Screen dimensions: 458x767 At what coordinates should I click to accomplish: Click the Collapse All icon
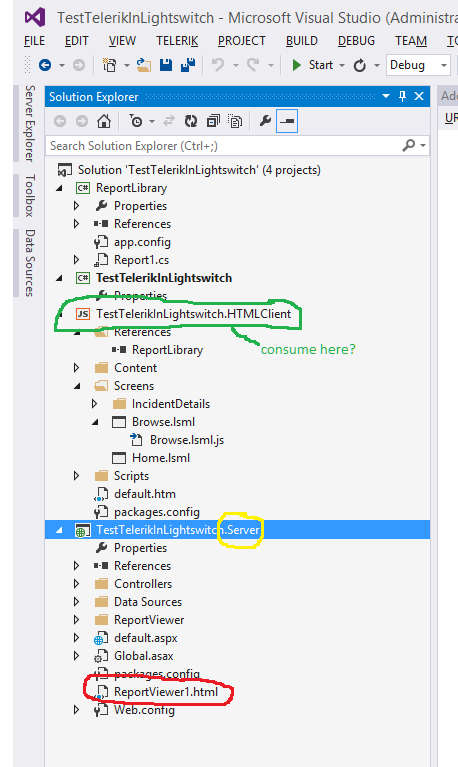(x=213, y=121)
